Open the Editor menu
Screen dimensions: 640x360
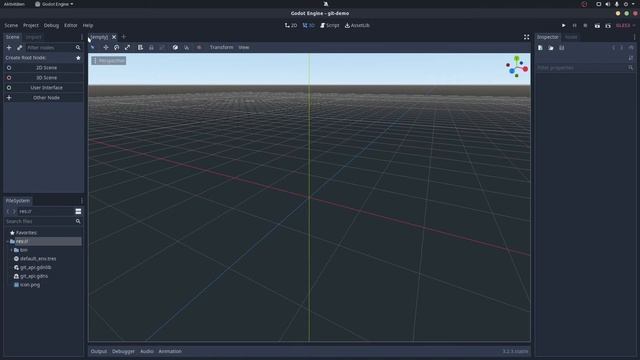pos(71,25)
